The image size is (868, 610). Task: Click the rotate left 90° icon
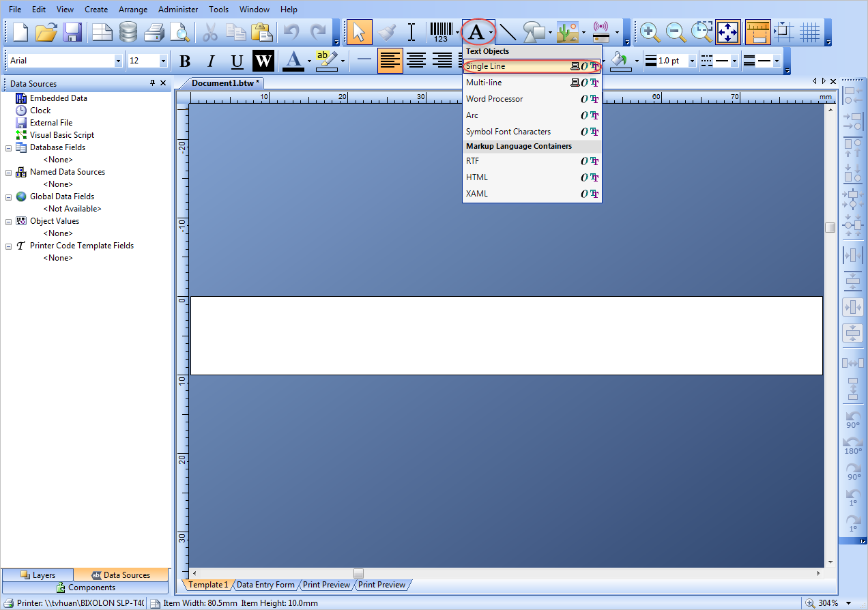(853, 419)
